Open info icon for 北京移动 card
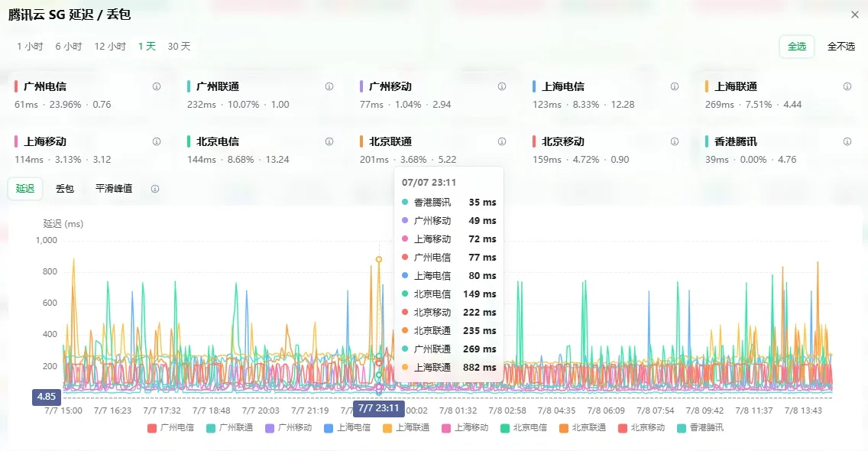Screen dimensions: 868x451 675,142
